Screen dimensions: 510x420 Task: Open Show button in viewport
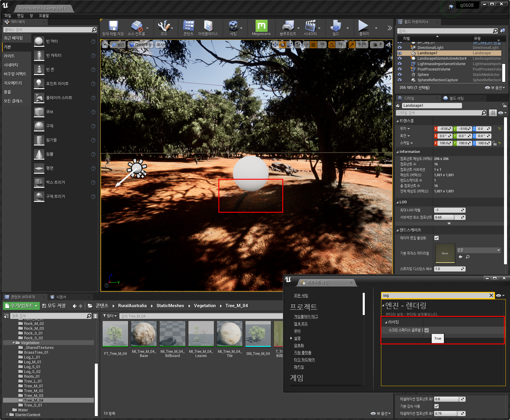coord(160,45)
